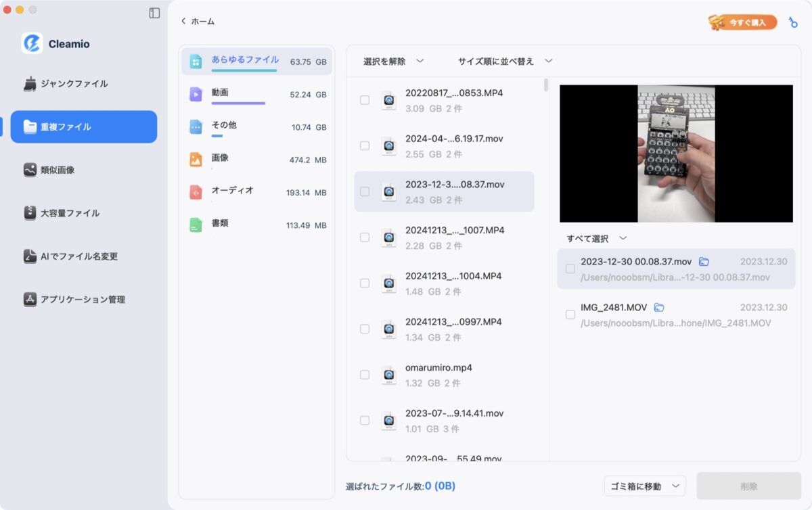
Task: Check the checkbox for 2023-12-30 00.08.37.mov
Action: tap(570, 269)
